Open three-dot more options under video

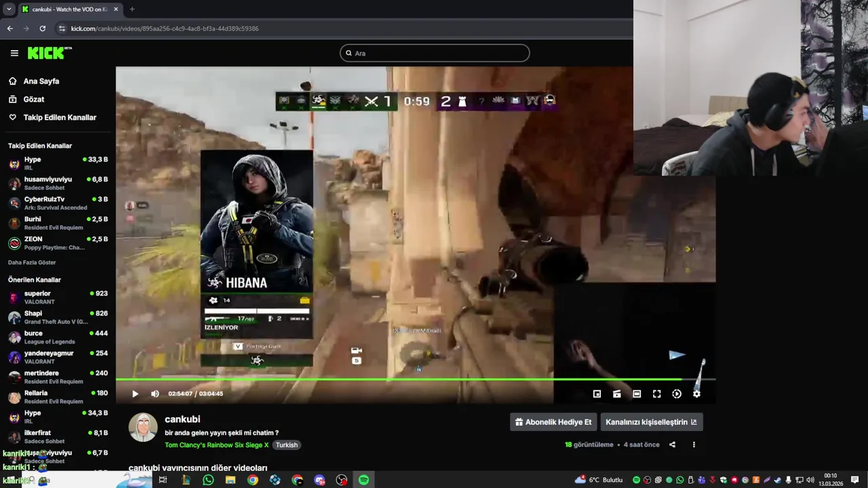point(694,445)
